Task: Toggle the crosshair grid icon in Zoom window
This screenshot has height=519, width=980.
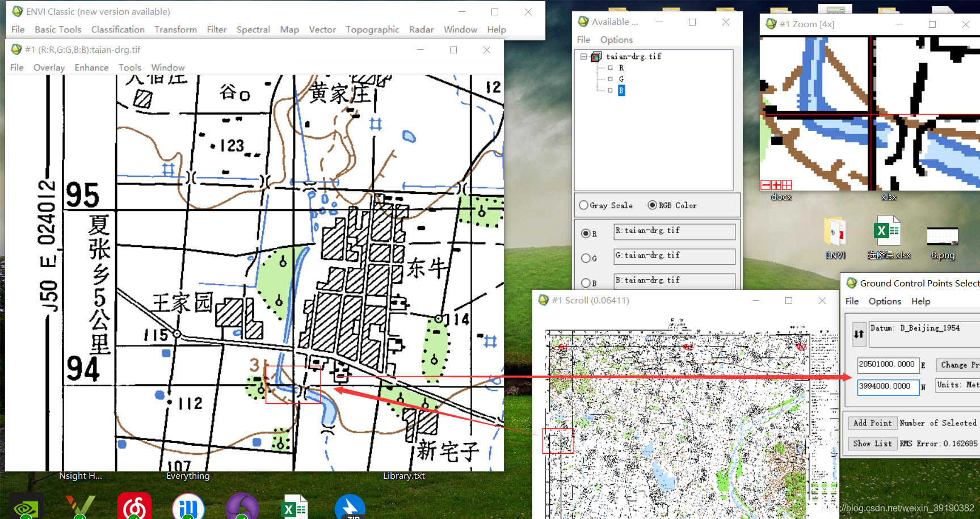Action: [x=786, y=185]
